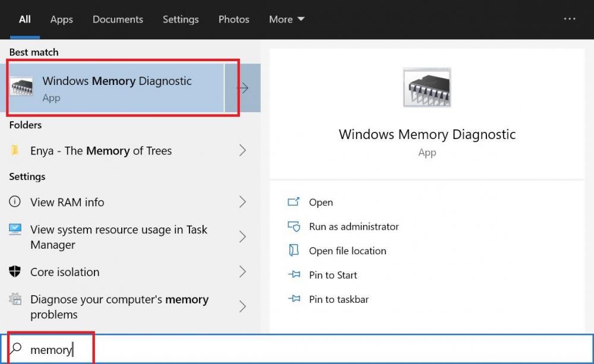Screen dimensions: 594x364
Task: Click the large memory chip icon in preview pane
Action: click(x=427, y=87)
